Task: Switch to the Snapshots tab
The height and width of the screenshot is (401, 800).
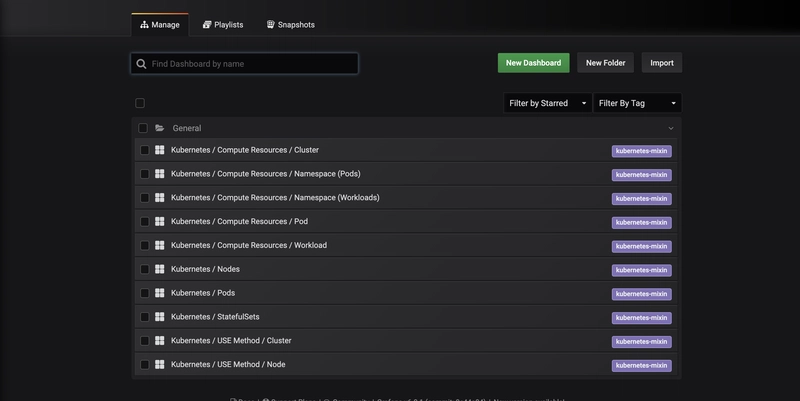Action: coord(291,24)
